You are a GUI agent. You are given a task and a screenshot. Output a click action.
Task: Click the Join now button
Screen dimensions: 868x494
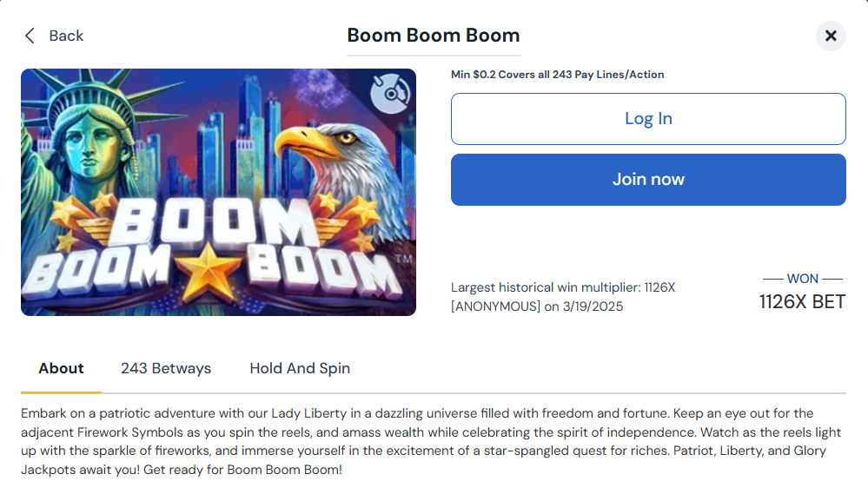click(x=648, y=180)
